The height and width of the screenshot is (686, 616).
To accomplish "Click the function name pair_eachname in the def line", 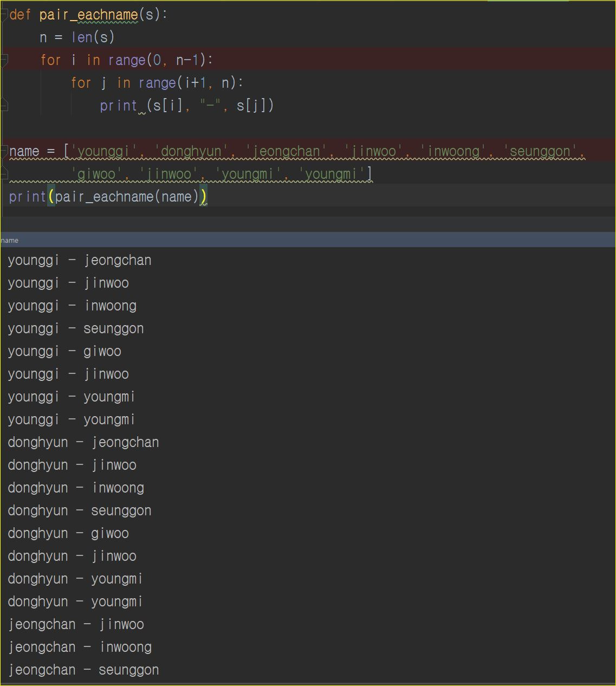I will pyautogui.click(x=89, y=15).
